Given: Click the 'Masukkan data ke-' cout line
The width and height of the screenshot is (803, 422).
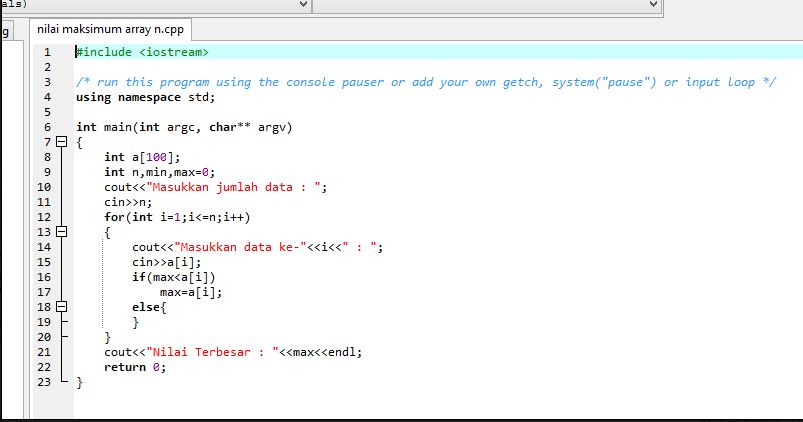Looking at the screenshot, I should [258, 247].
